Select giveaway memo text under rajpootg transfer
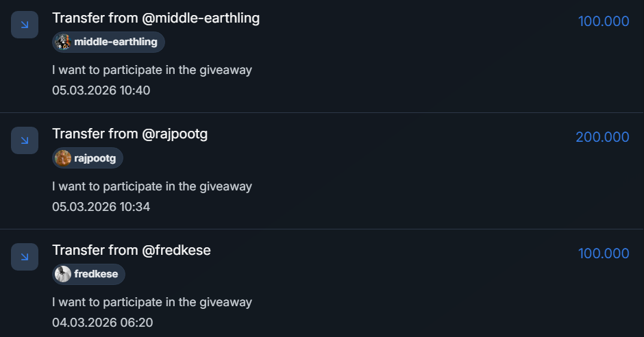 152,186
